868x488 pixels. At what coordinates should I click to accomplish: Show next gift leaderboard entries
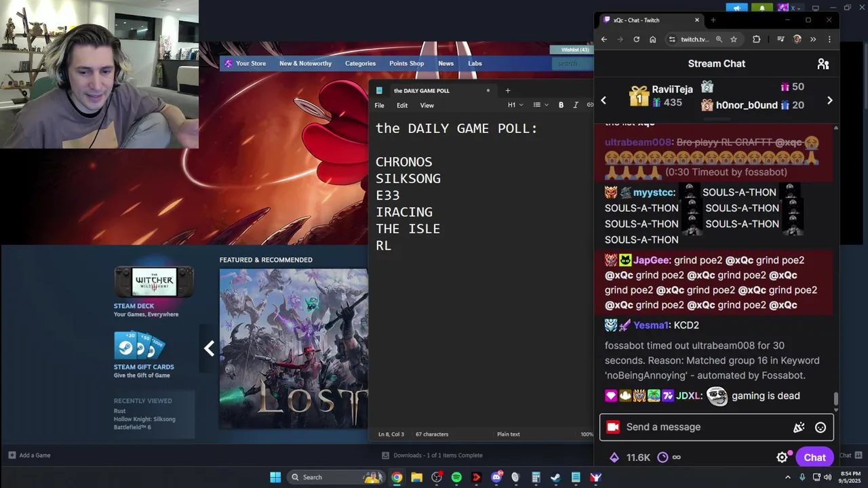click(829, 100)
